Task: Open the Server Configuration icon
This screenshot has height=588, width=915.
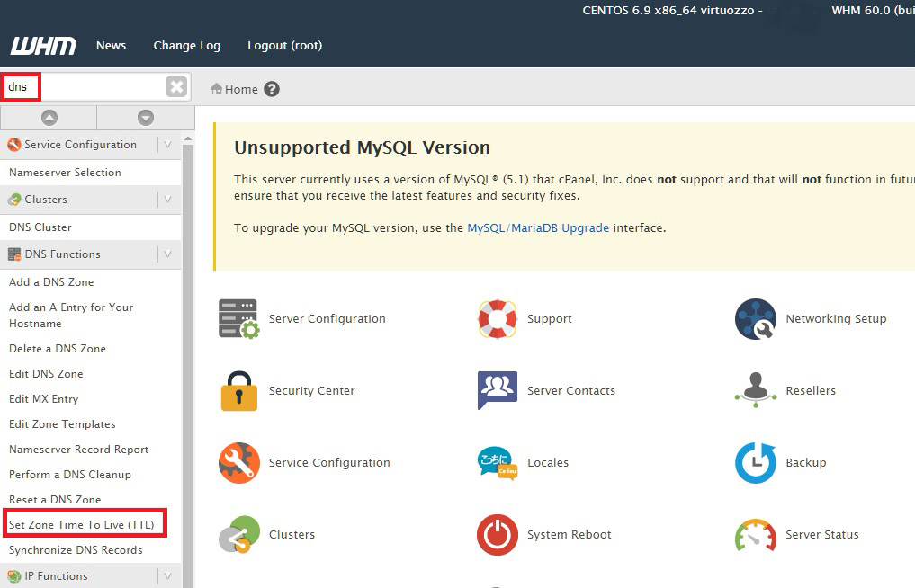Action: (x=238, y=319)
